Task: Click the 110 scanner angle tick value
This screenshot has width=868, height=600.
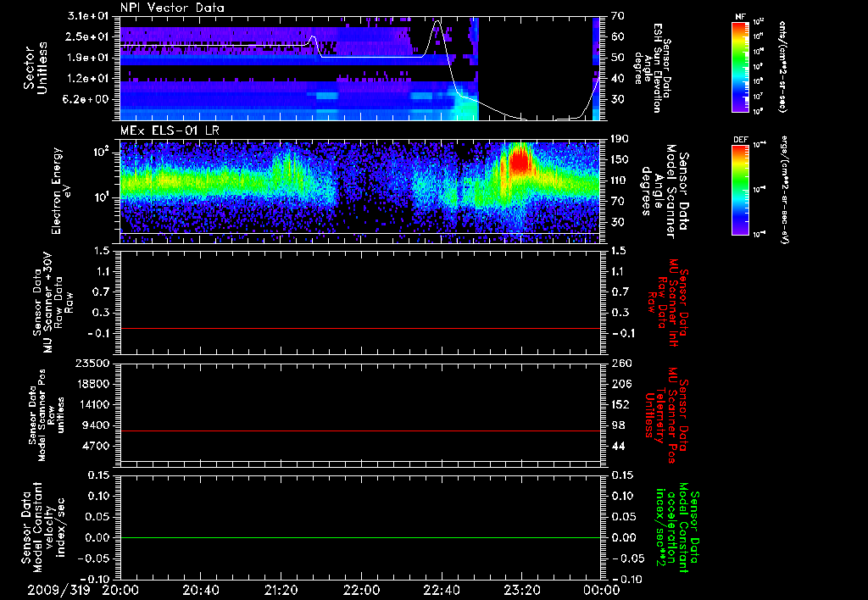Action: click(x=621, y=181)
